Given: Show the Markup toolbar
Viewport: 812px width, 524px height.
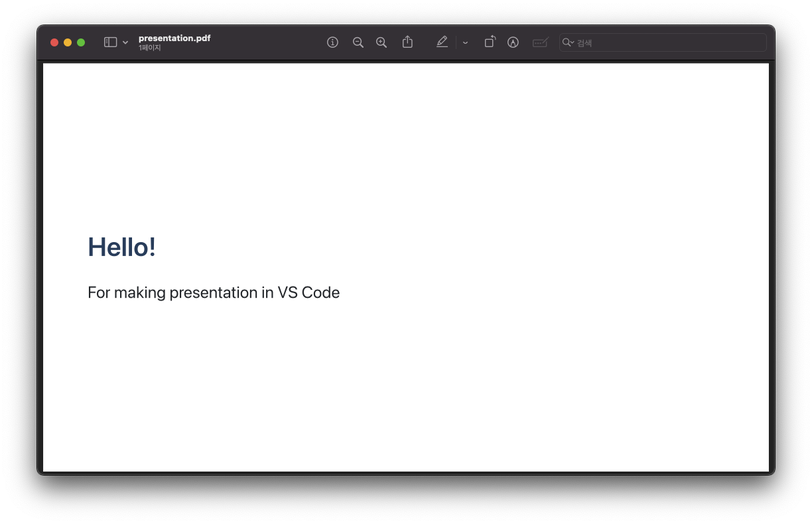Looking at the screenshot, I should [x=513, y=42].
